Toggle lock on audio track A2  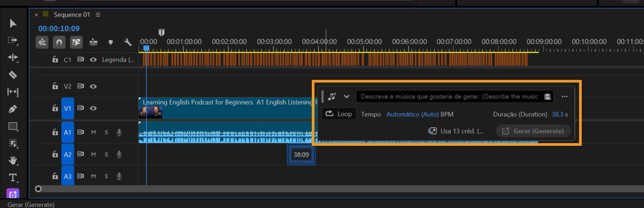tap(55, 154)
